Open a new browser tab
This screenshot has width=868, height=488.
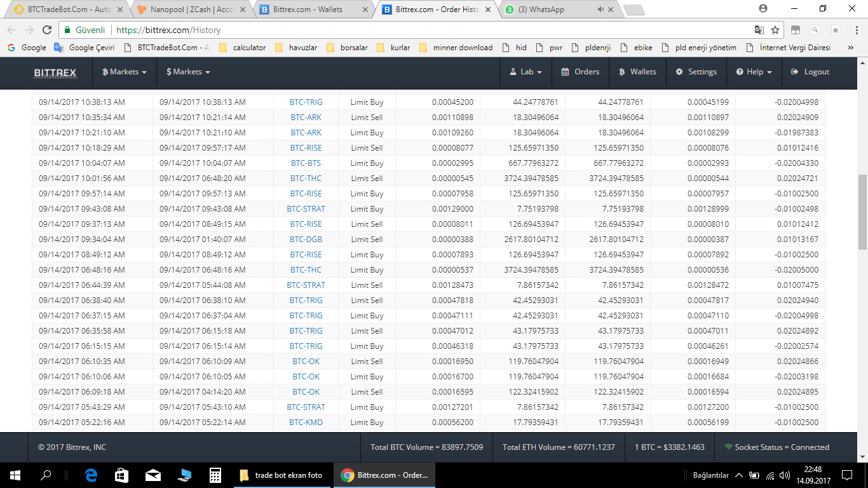coord(634,10)
